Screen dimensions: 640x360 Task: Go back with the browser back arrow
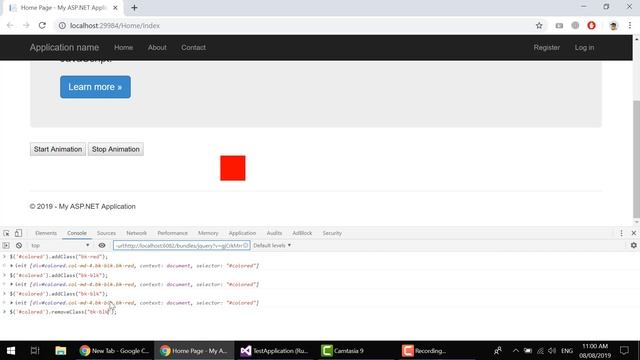pyautogui.click(x=10, y=25)
